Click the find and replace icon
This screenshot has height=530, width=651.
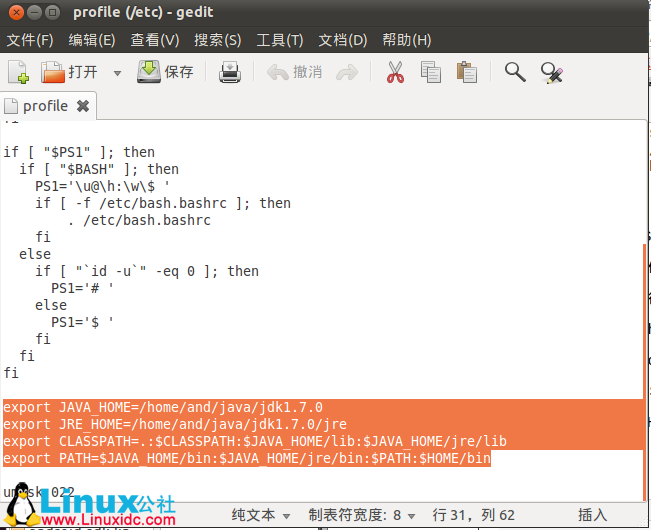pyautogui.click(x=551, y=72)
